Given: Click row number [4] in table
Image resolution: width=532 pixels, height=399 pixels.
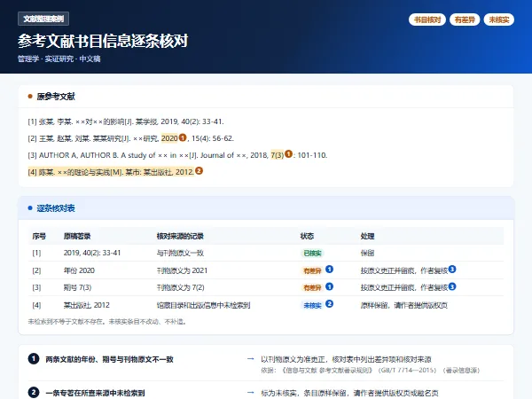Looking at the screenshot, I should pos(36,305).
